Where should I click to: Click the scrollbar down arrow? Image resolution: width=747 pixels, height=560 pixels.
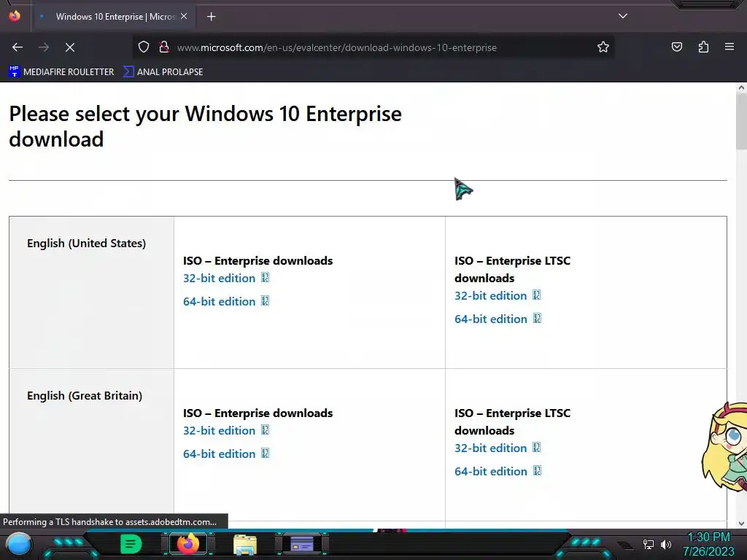tap(741, 524)
